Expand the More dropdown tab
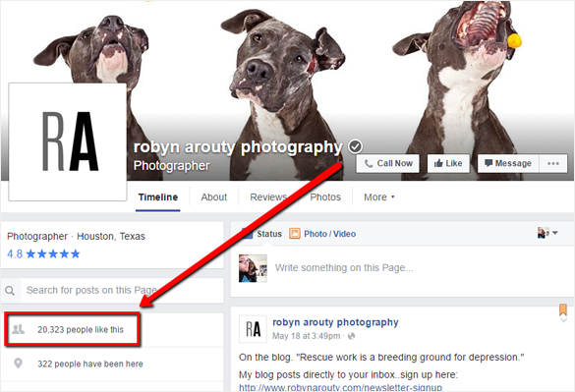Viewport: 575px width, 392px height. [x=378, y=197]
